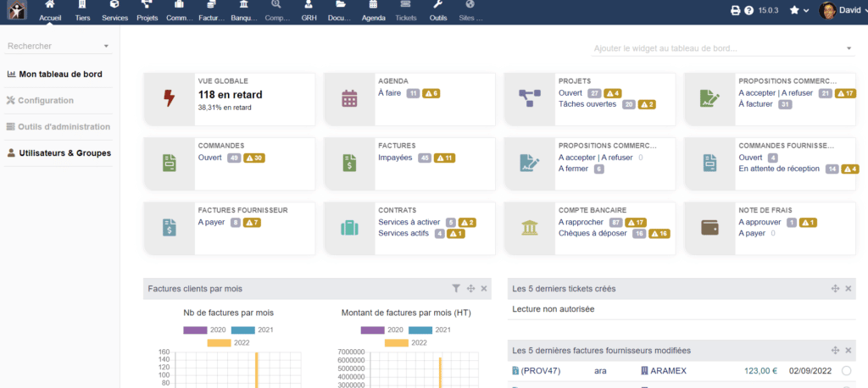Open the help question mark icon
Image resolution: width=868 pixels, height=388 pixels.
[749, 10]
